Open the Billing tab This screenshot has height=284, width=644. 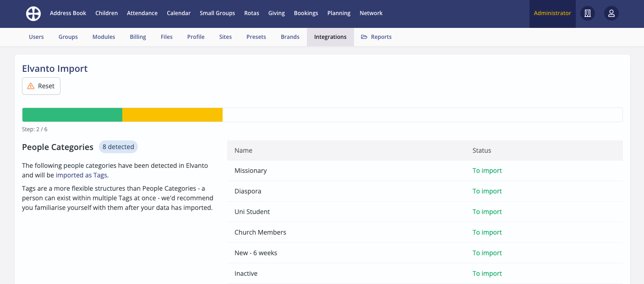pyautogui.click(x=138, y=37)
